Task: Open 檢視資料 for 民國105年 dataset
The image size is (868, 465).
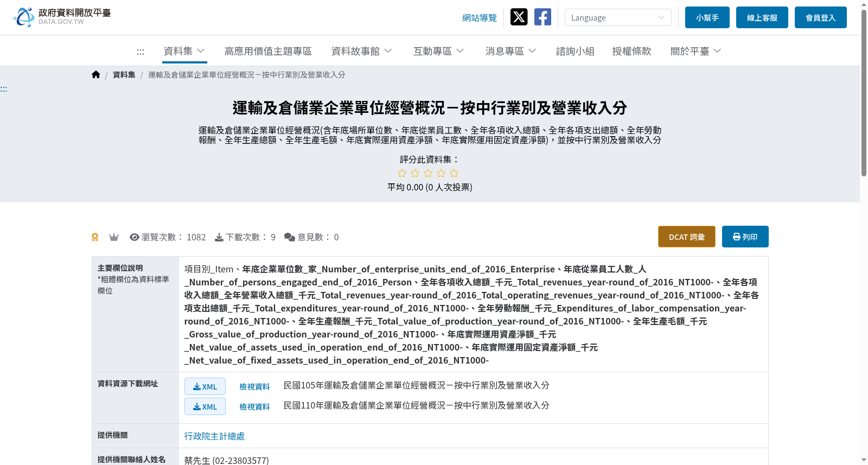Action: point(254,387)
